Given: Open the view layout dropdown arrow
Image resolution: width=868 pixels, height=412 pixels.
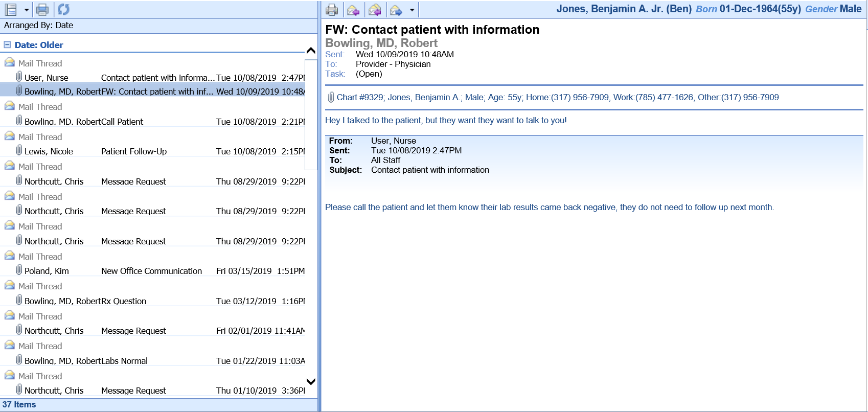Looking at the screenshot, I should tap(27, 10).
